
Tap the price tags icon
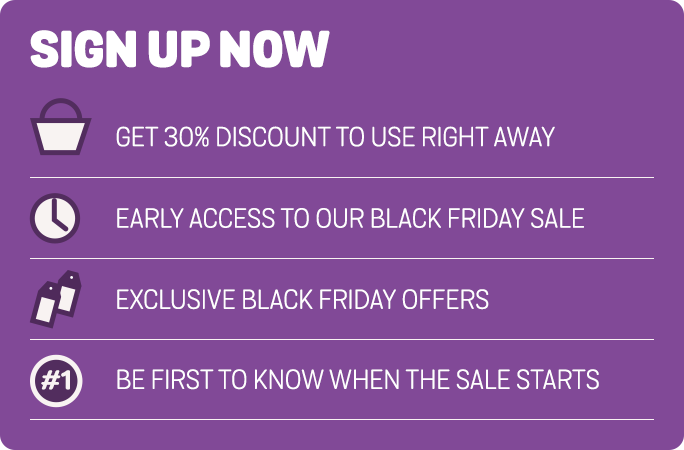[x=56, y=299]
